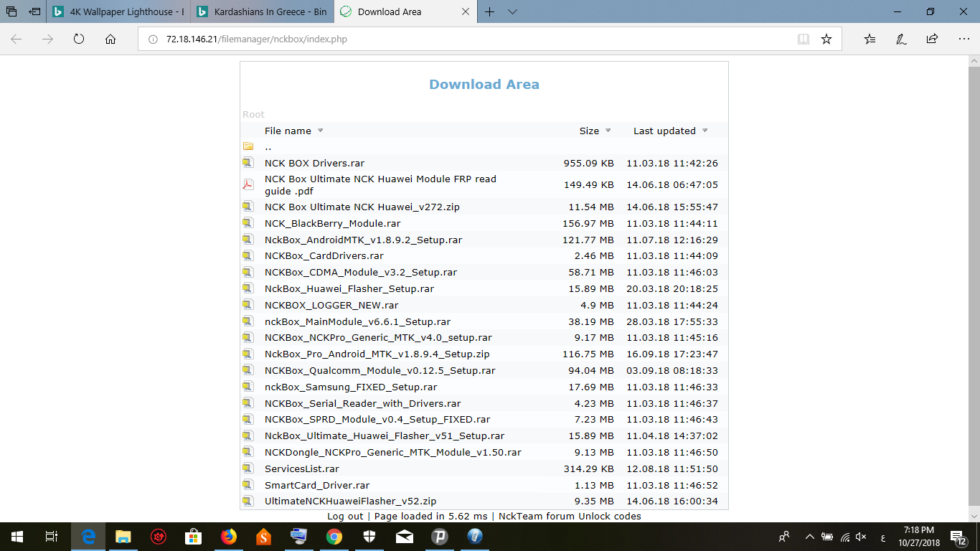Show the tab list chevron in Edge

click(x=512, y=11)
